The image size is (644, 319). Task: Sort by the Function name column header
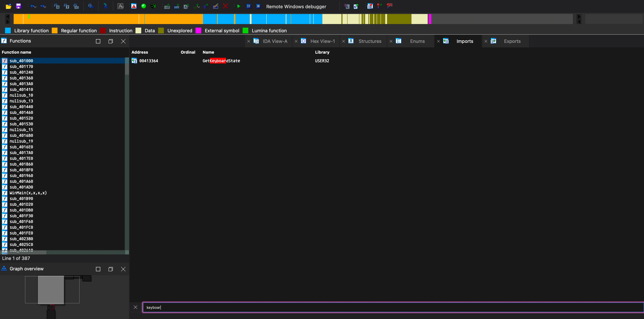point(17,52)
